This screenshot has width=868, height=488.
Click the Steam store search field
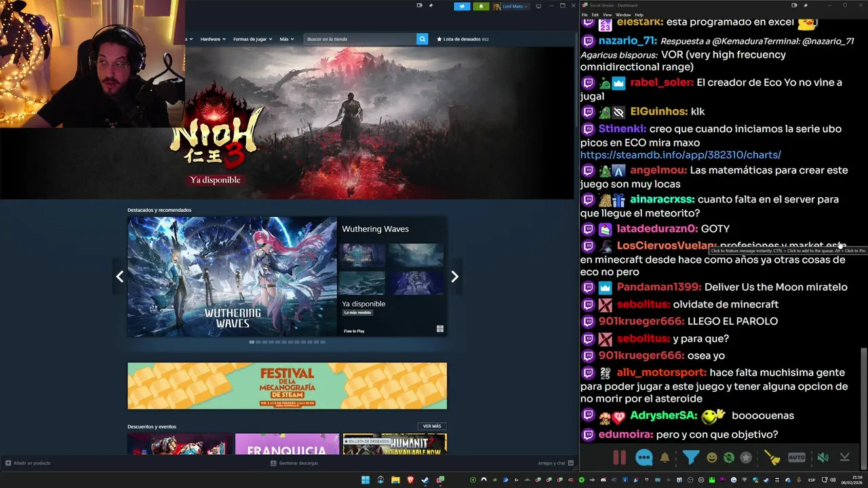point(360,39)
